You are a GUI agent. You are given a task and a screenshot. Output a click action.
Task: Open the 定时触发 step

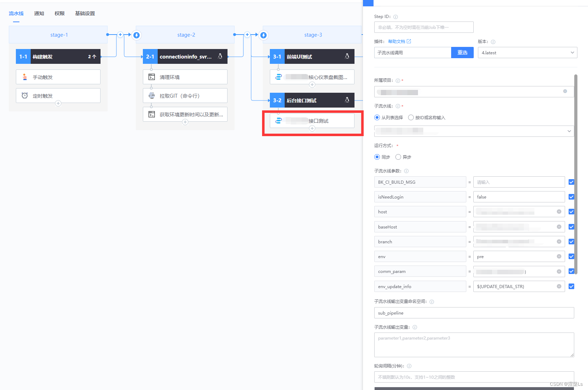58,96
